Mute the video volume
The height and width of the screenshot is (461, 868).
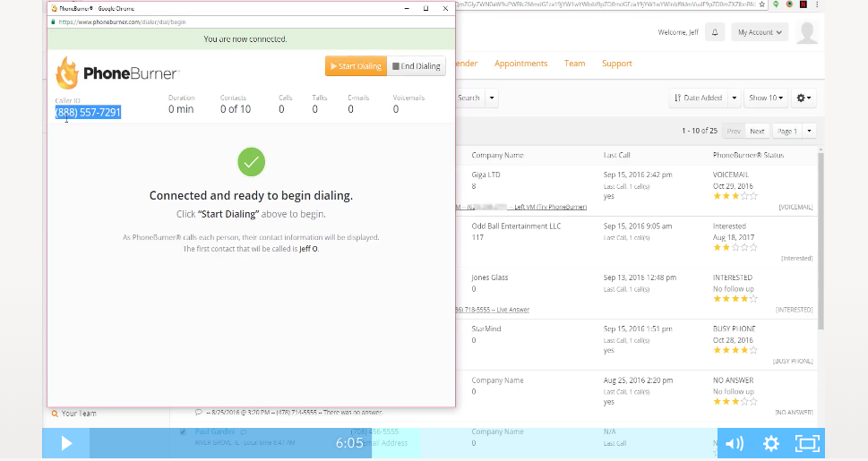[x=735, y=443]
